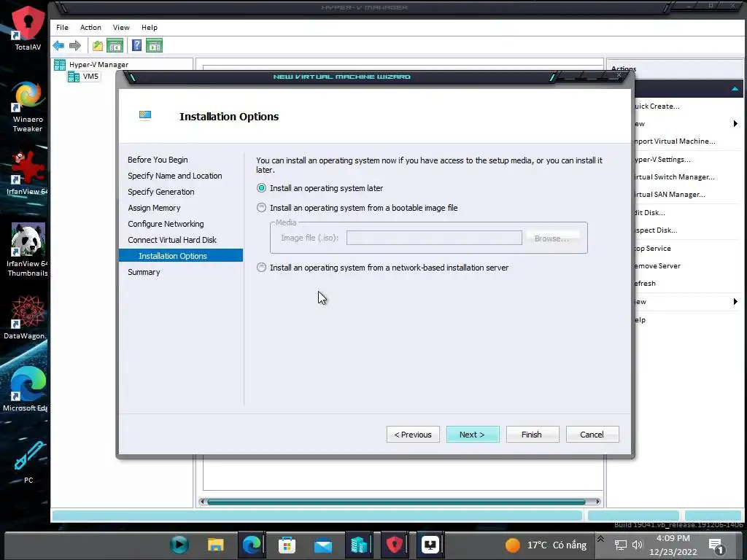Open Hyper-V Settings in Actions pane

[662, 160]
